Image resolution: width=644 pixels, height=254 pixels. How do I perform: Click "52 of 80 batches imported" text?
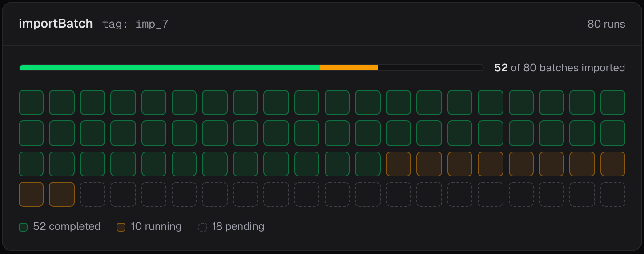559,68
